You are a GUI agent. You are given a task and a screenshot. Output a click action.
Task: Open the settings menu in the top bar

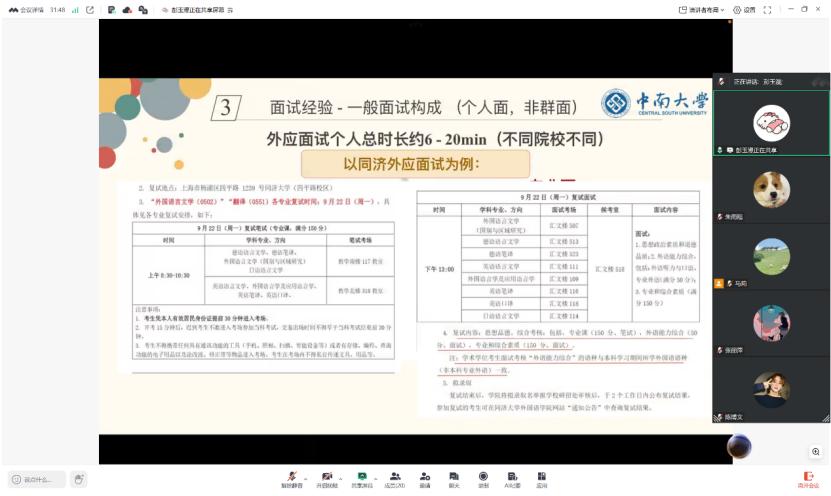tap(744, 9)
